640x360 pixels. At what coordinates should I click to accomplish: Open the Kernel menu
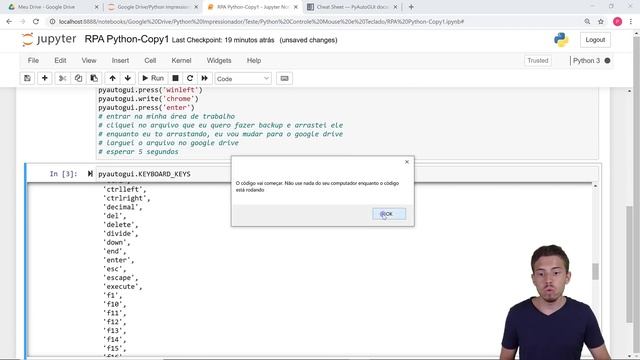(x=181, y=60)
